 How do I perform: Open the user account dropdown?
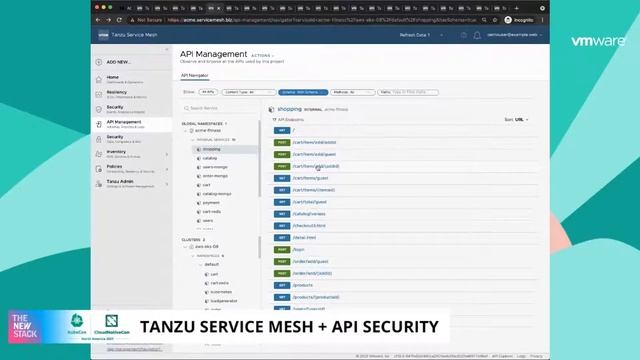pos(514,35)
